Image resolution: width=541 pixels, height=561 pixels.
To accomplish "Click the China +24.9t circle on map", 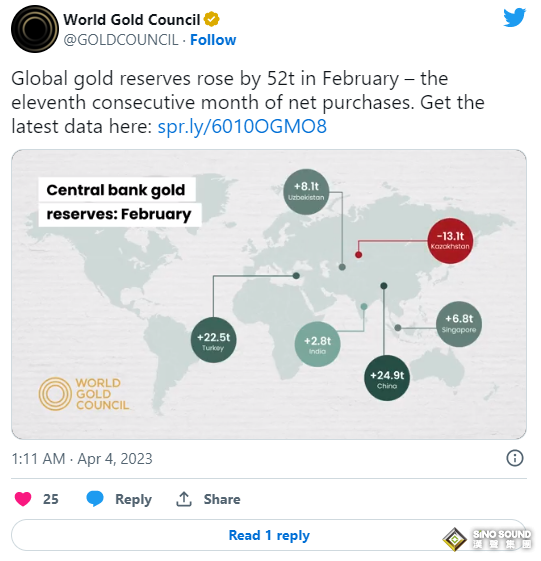I will [x=387, y=378].
